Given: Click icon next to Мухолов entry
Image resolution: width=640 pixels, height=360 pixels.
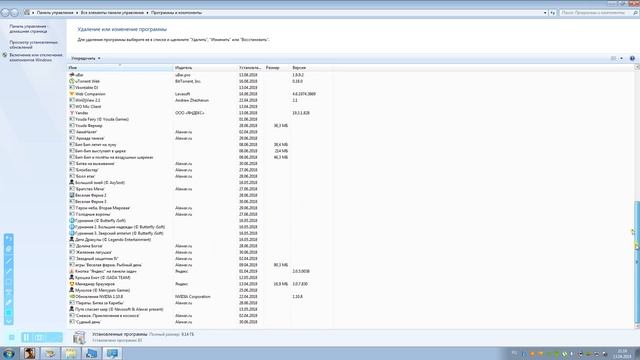Looking at the screenshot, I should click(x=72, y=290).
